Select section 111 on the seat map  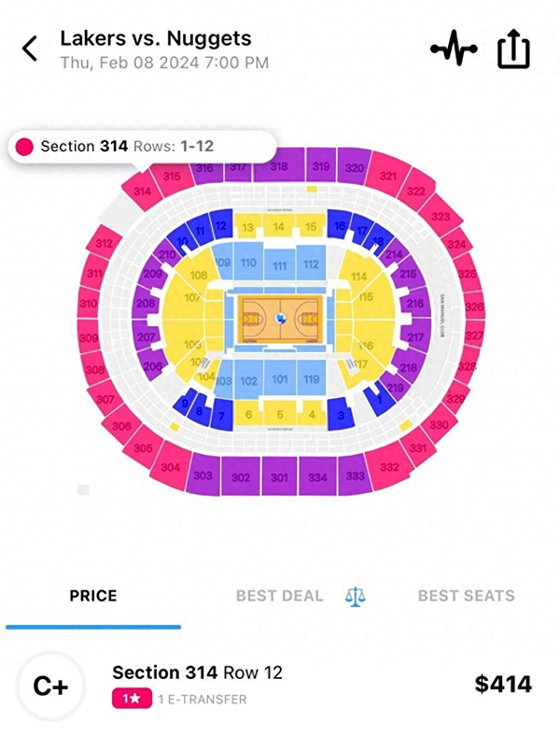pos(280,265)
